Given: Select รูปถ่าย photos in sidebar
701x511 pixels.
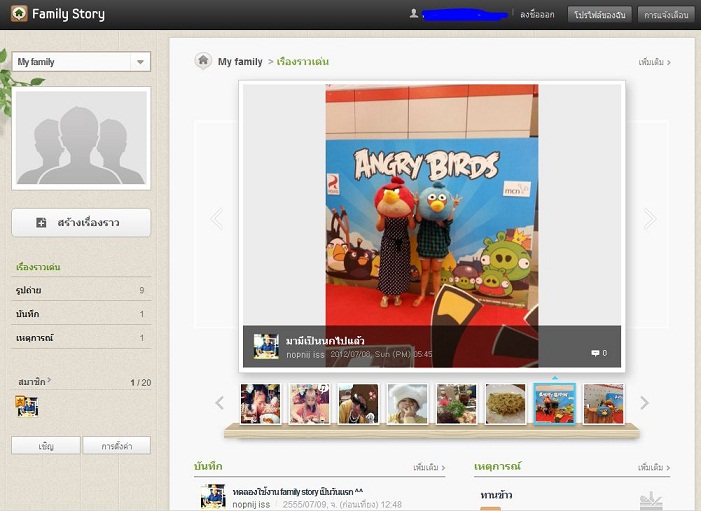Looking at the screenshot, I should pyautogui.click(x=81, y=290).
